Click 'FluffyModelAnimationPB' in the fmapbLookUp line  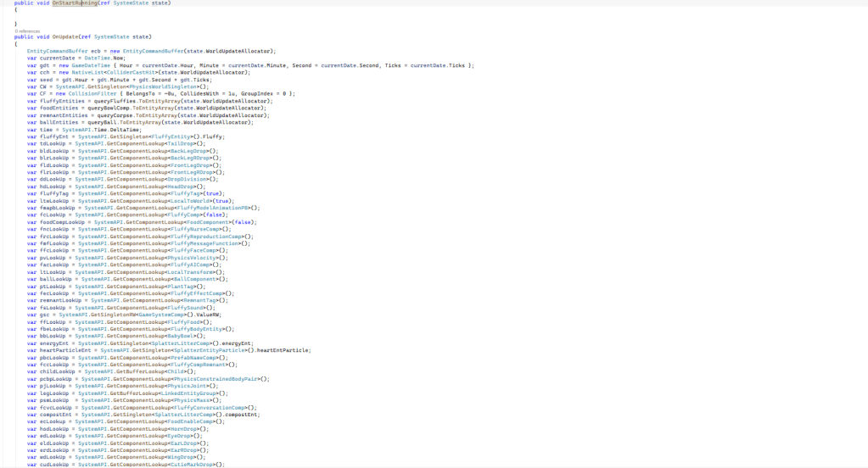[213, 208]
